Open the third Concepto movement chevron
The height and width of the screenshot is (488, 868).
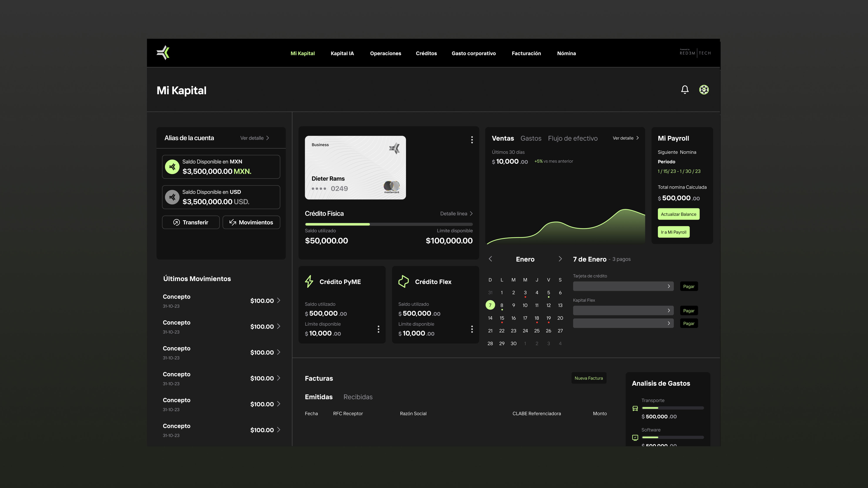[x=279, y=352]
